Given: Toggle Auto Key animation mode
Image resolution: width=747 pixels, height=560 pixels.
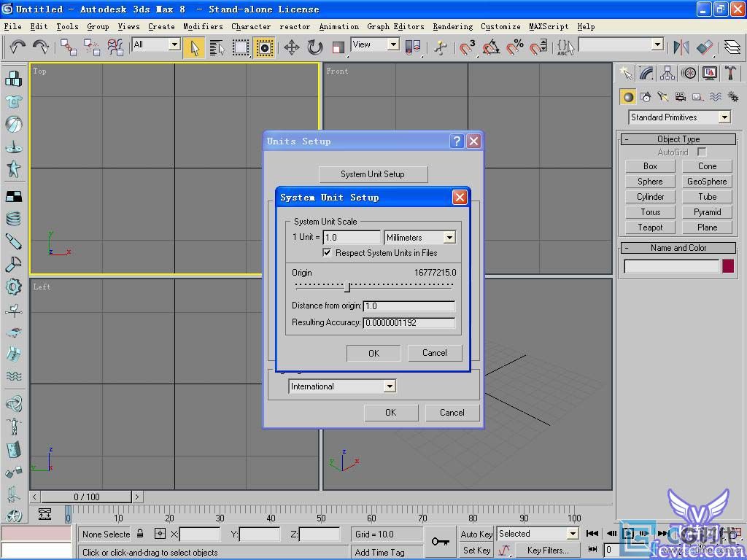Looking at the screenshot, I should pyautogui.click(x=476, y=534).
